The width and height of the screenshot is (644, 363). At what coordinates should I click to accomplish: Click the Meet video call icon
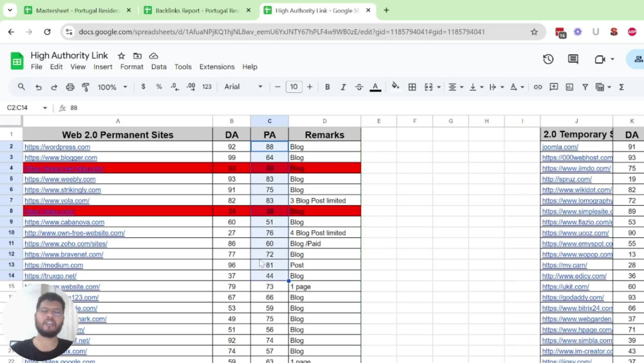(600, 59)
